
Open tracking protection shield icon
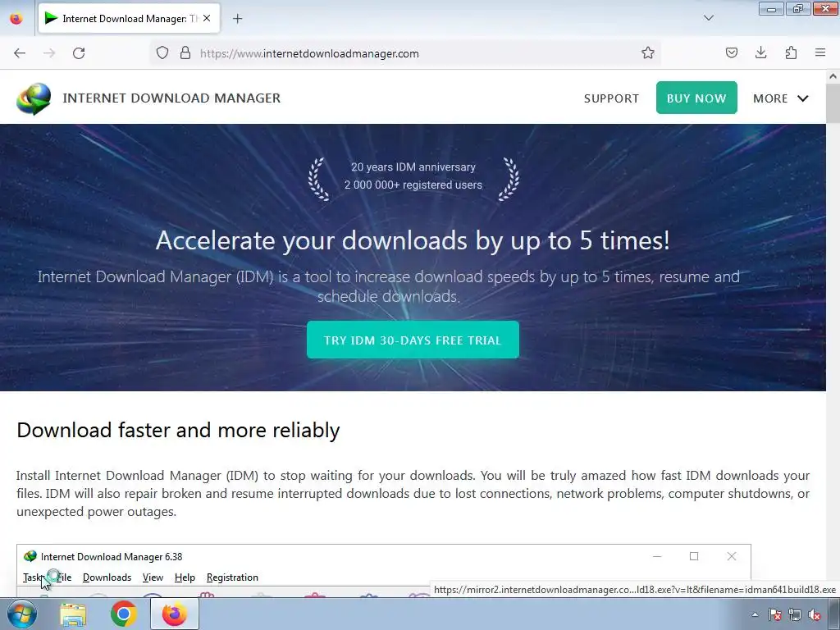162,53
